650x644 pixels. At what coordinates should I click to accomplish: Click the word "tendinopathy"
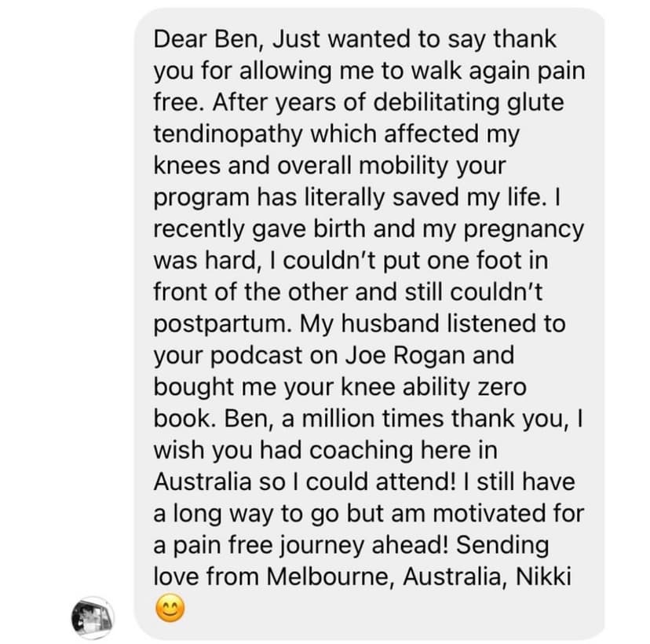[228, 134]
